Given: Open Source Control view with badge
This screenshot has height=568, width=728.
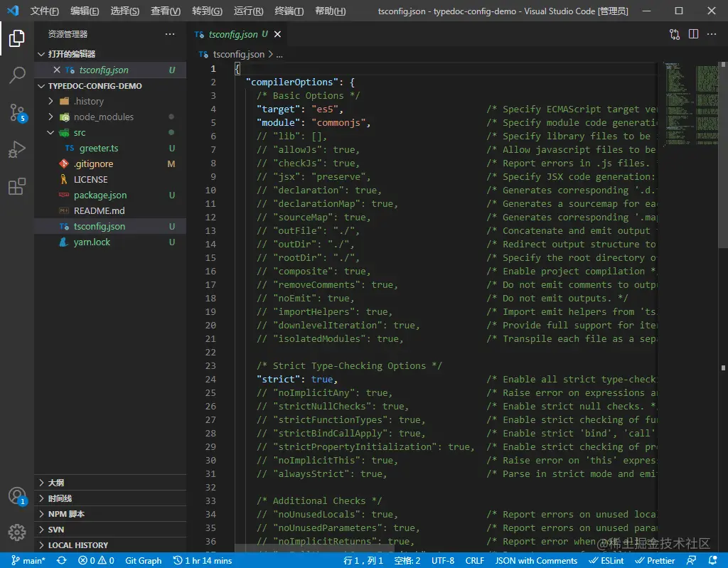Looking at the screenshot, I should pyautogui.click(x=17, y=112).
